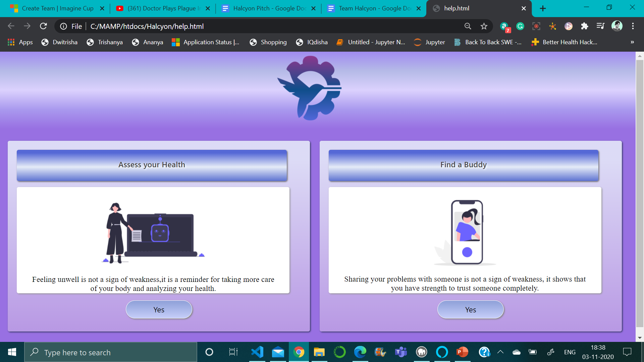Open the Chrome three-dot menu
The height and width of the screenshot is (362, 644).
coord(633,26)
